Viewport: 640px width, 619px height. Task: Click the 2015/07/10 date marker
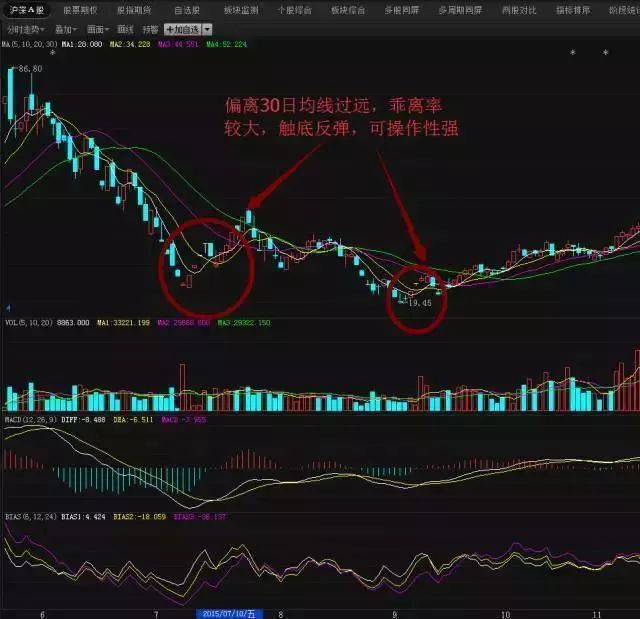(x=229, y=614)
